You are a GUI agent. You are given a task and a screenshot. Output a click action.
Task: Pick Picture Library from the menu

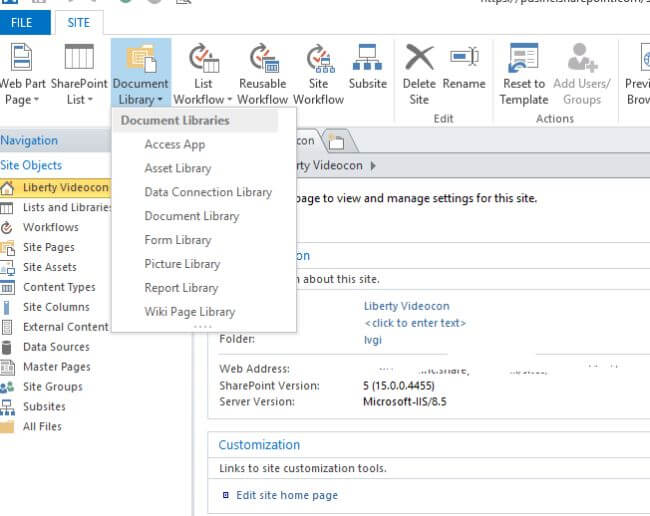[x=182, y=264]
